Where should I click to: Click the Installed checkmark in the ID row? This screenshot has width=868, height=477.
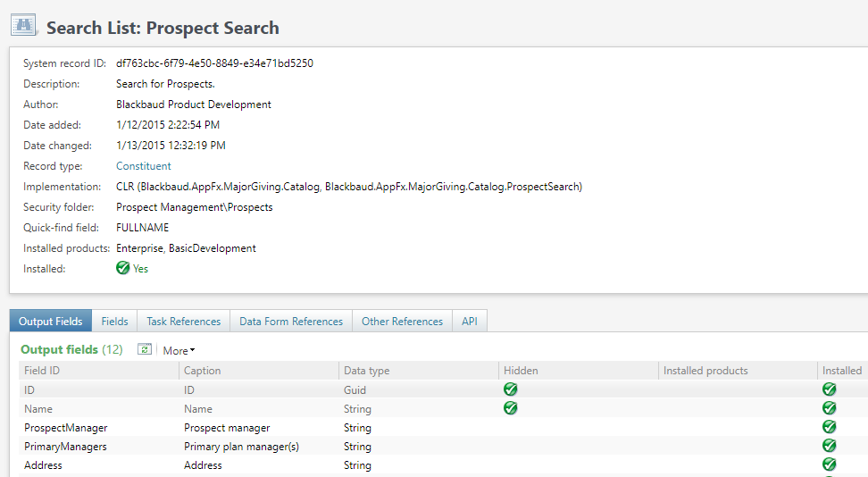coord(829,389)
